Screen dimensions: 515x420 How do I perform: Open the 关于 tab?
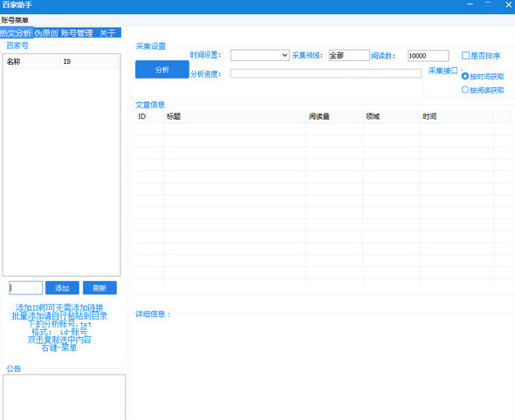(x=107, y=33)
